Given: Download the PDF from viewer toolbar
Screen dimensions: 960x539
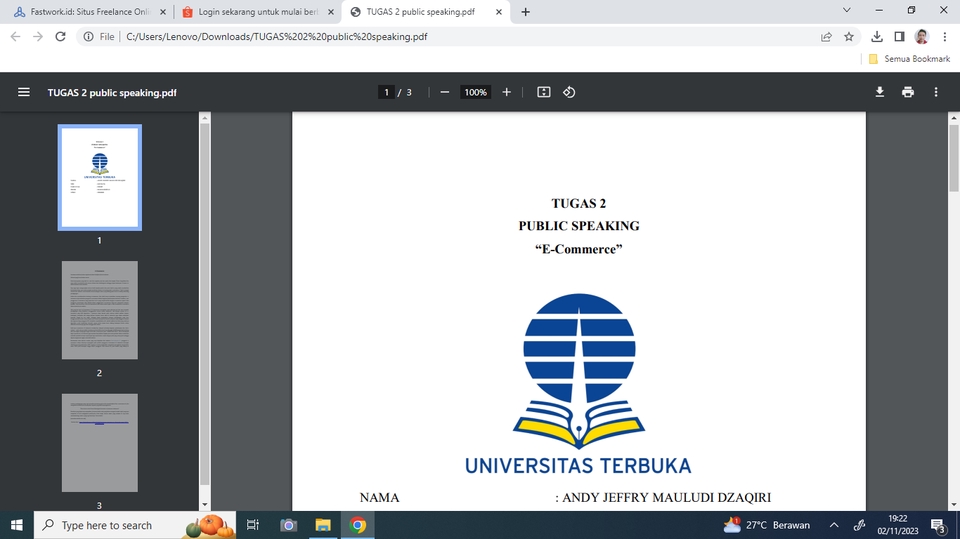Looking at the screenshot, I should click(x=880, y=92).
